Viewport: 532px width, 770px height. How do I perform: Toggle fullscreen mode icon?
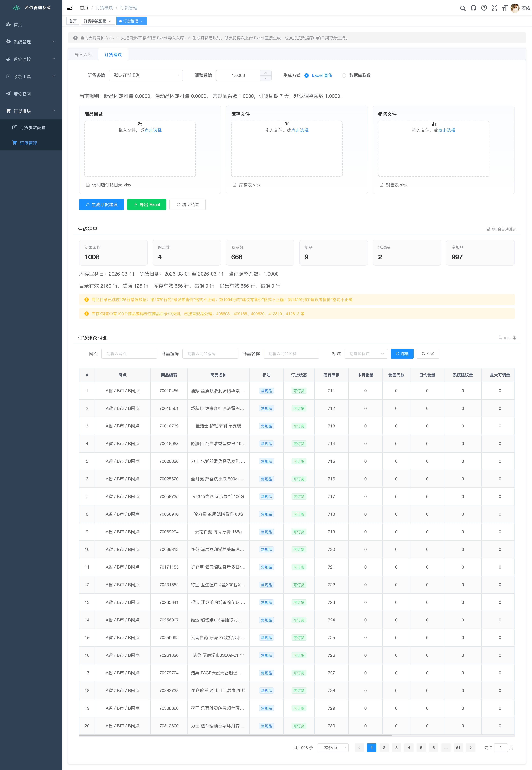coord(495,8)
